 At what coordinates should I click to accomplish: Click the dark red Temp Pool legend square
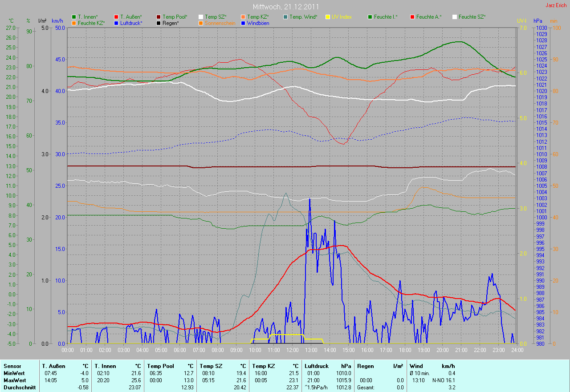point(159,17)
